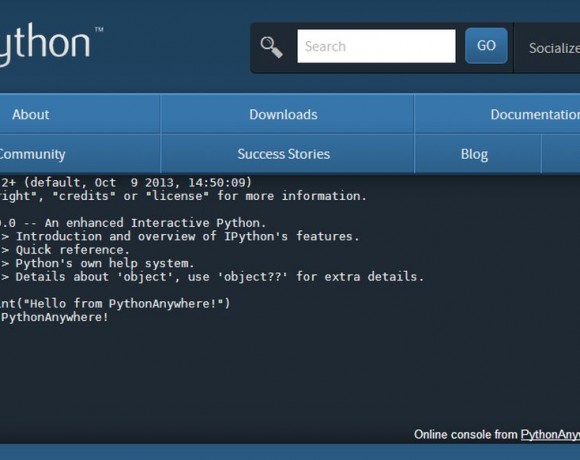Screen dimensions: 580x460
Task: Click the magnifying glass search icon
Action: pos(272,47)
